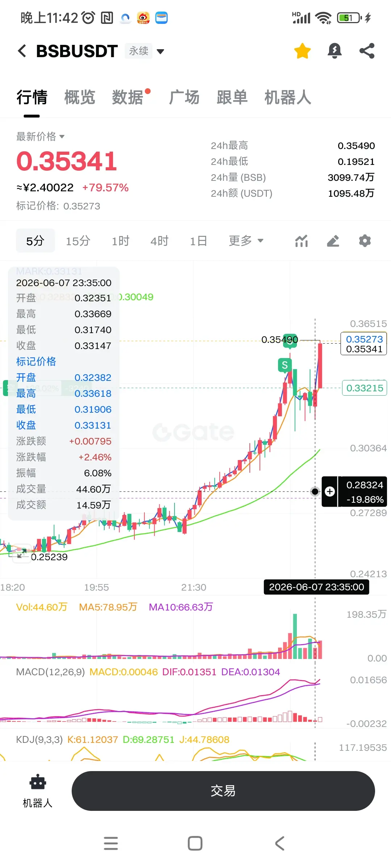This screenshot has width=391, height=868.
Task: Tap the wallet app status bar icon
Action: tap(161, 18)
